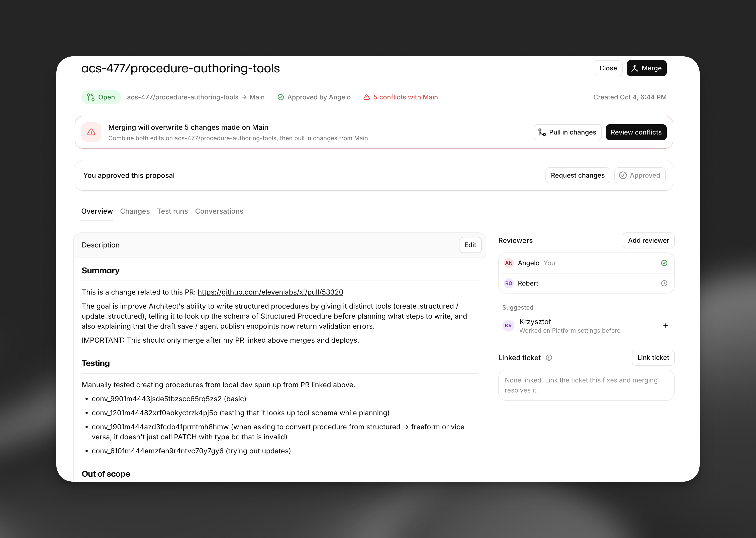
Task: Open the Test runs tab
Action: click(172, 211)
